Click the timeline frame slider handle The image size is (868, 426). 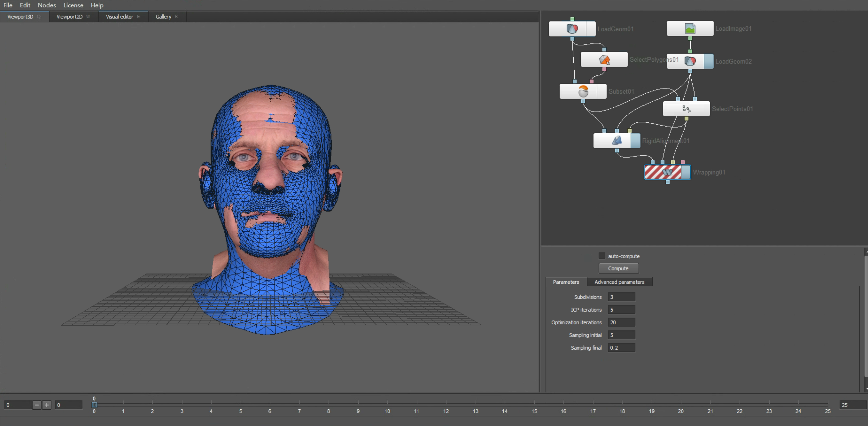click(x=94, y=404)
